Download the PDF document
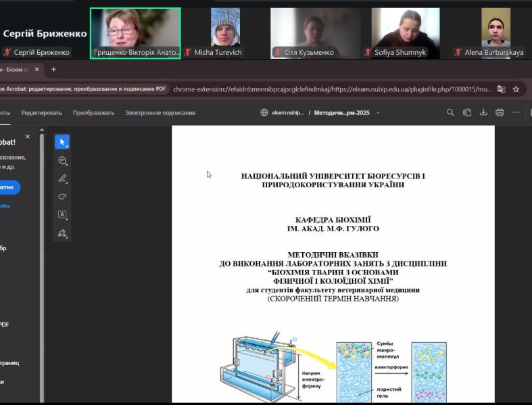532x405 pixels. [x=483, y=113]
